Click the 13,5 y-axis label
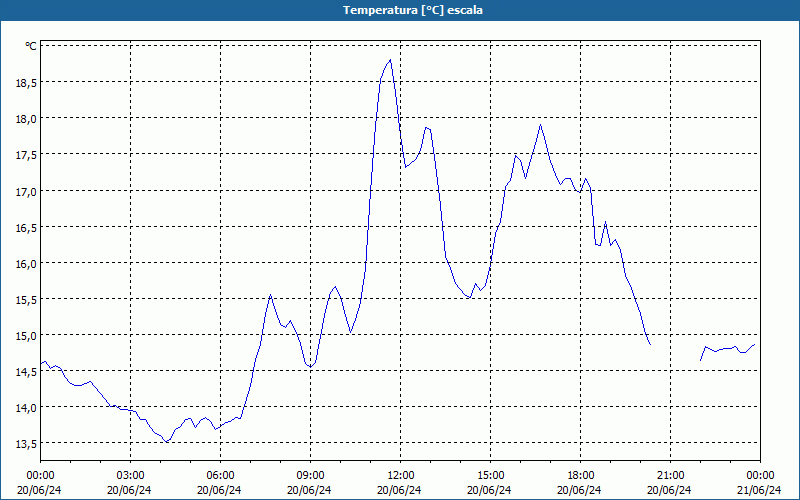This screenshot has height=500, width=800. 26,444
